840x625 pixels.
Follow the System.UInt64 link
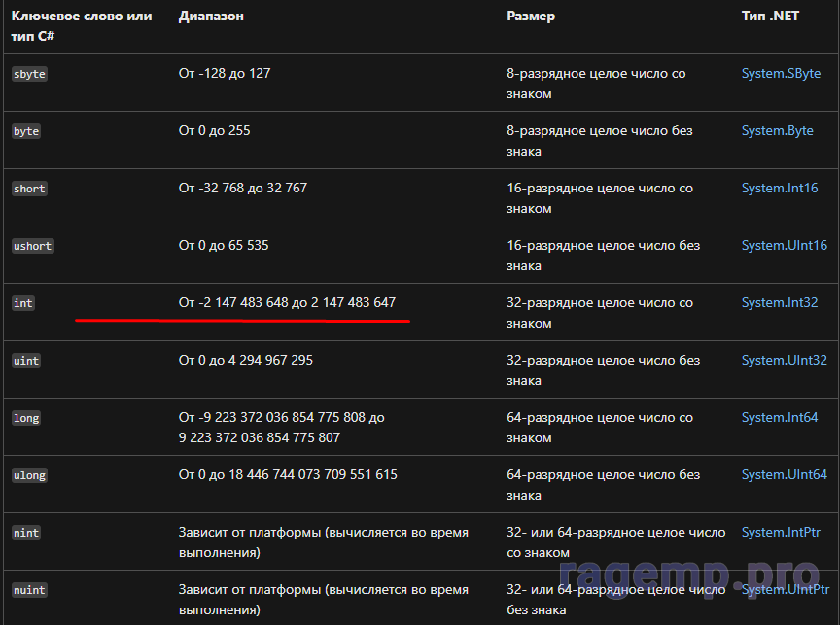coord(784,475)
